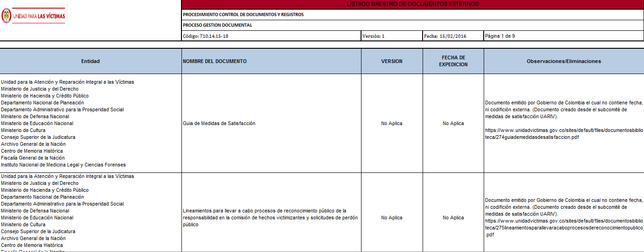Click the VERSION column header

392,61
